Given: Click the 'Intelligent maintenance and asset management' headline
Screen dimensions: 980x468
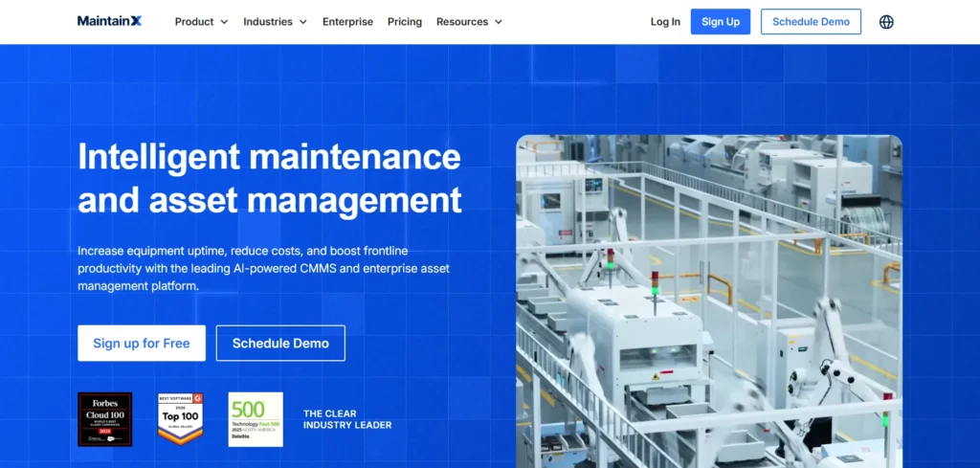Looking at the screenshot, I should pyautogui.click(x=269, y=178).
